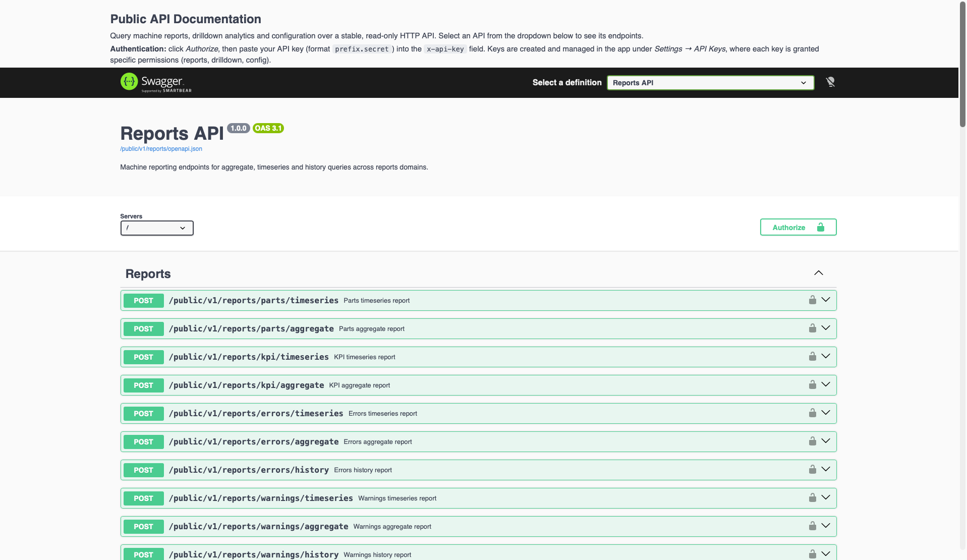
Task: Expand parts/timeseries endpoint chevron
Action: 825,300
